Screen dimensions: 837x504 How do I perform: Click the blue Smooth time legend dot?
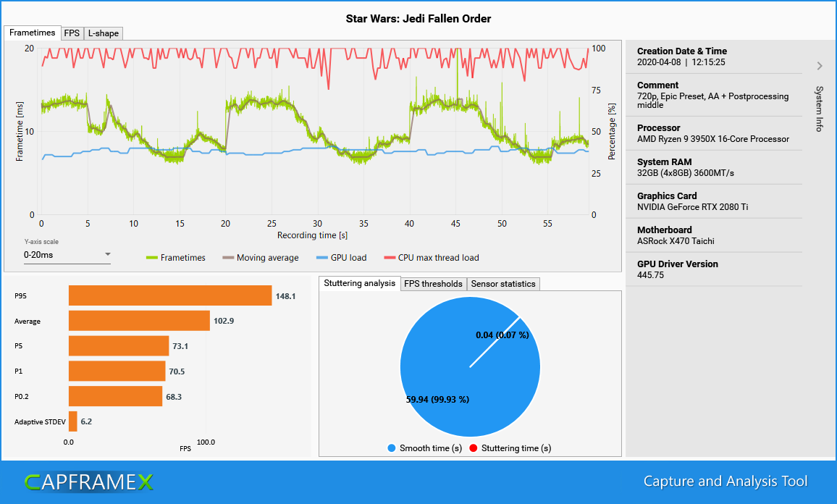392,448
